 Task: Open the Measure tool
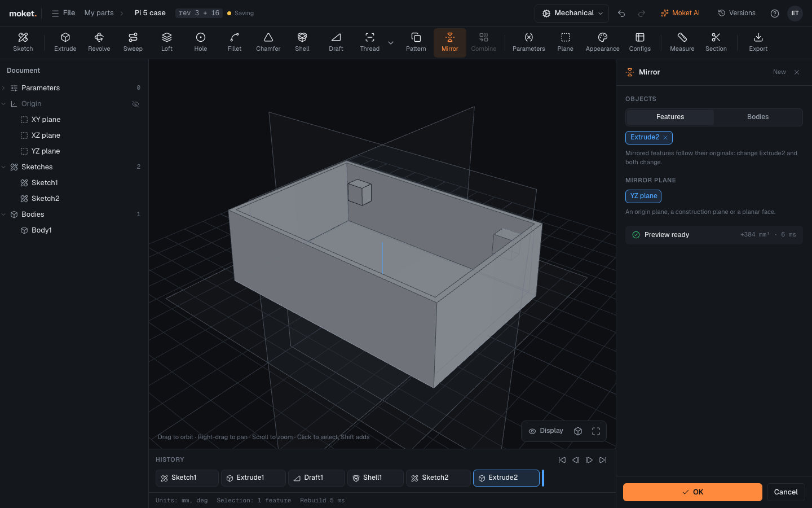682,42
